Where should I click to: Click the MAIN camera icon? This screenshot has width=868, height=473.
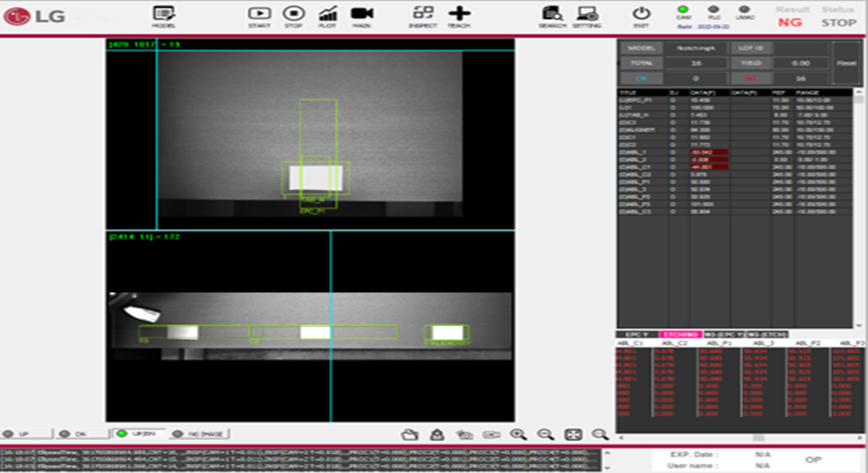[362, 14]
